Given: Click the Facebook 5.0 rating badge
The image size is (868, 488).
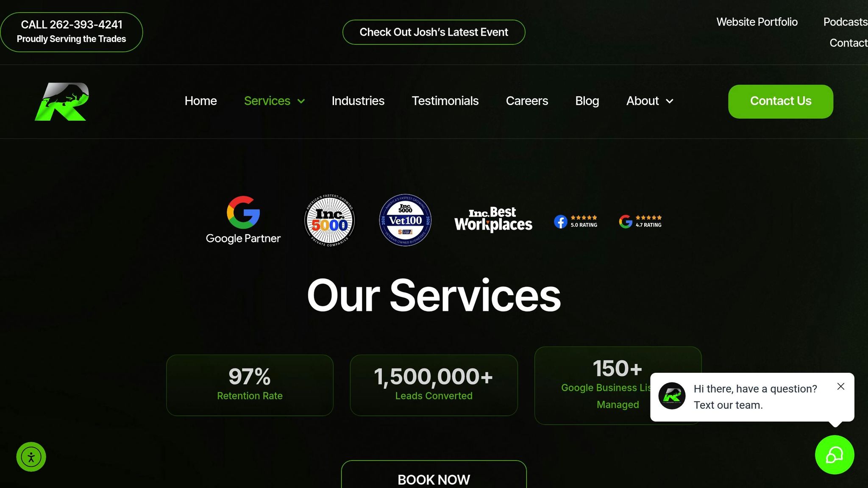Looking at the screenshot, I should pos(576,221).
